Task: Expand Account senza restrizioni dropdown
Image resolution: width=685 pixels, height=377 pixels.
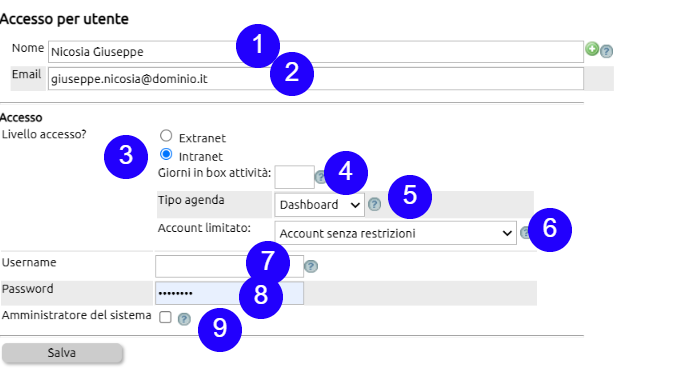Action: 395,233
